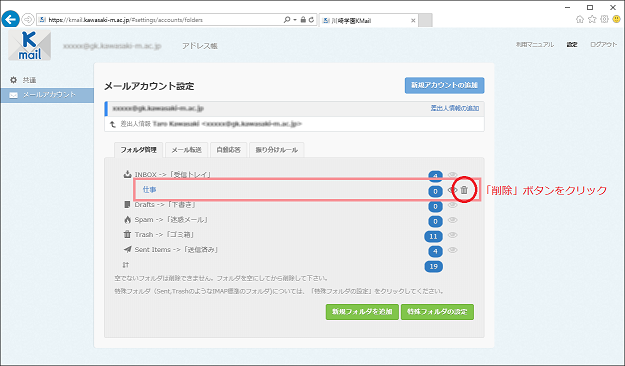Click INBOX -> 「受信トレイ」 folder row

[x=173, y=175]
